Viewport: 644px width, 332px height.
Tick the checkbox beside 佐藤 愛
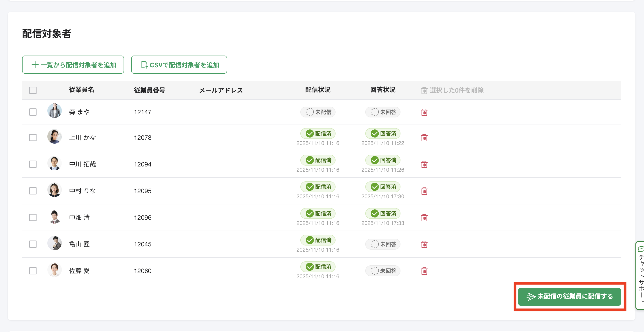tap(33, 271)
